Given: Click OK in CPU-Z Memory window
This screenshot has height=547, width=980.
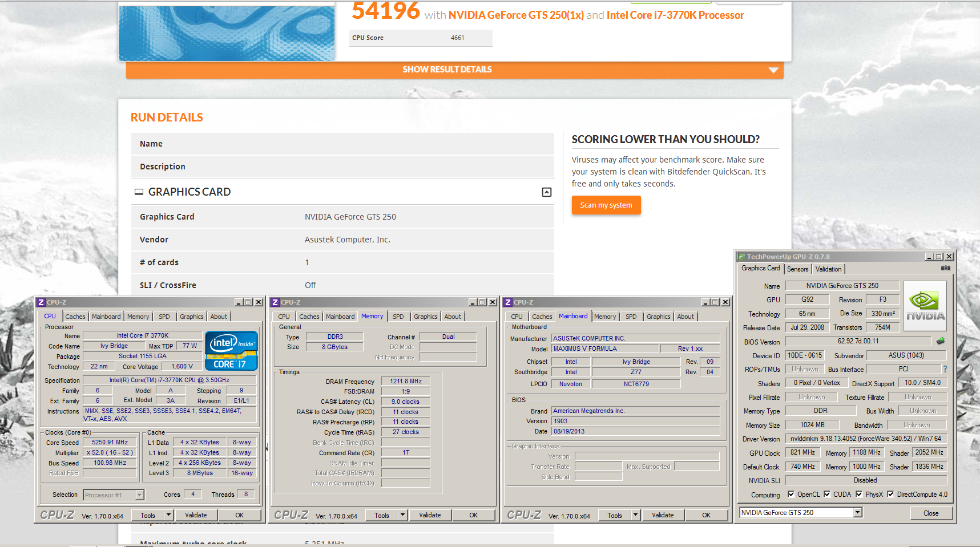Looking at the screenshot, I should pyautogui.click(x=474, y=515).
